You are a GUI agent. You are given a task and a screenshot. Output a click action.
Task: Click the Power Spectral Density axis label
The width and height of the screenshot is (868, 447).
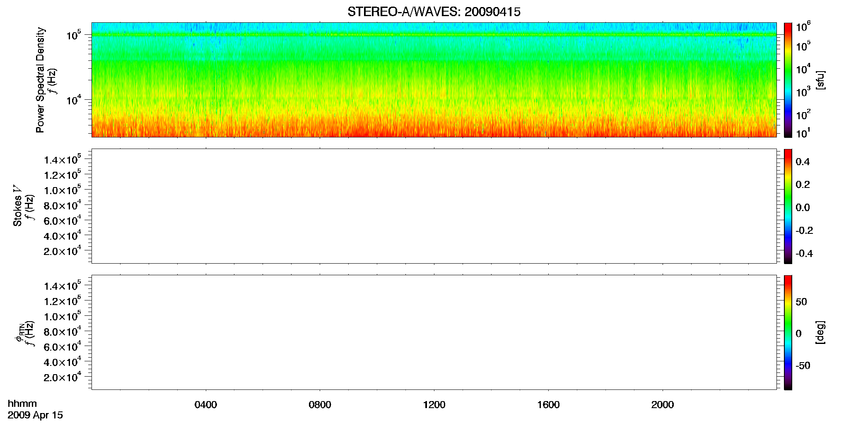tap(40, 80)
